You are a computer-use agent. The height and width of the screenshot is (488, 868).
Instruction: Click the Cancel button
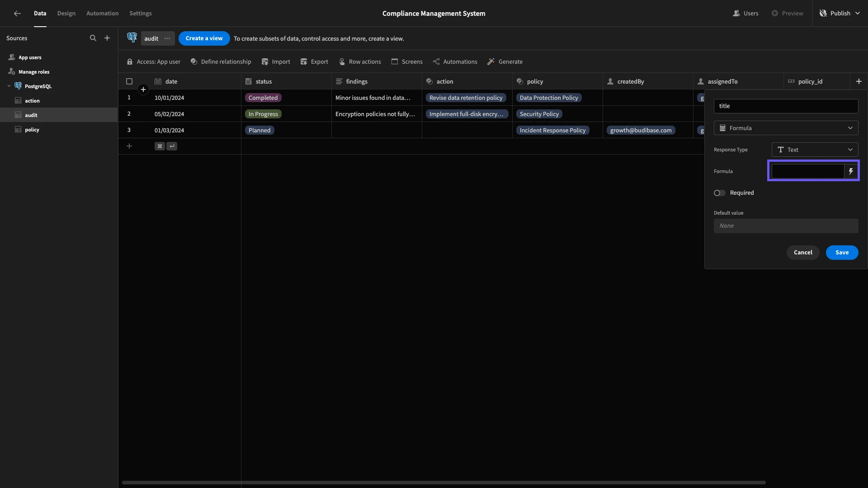click(802, 253)
